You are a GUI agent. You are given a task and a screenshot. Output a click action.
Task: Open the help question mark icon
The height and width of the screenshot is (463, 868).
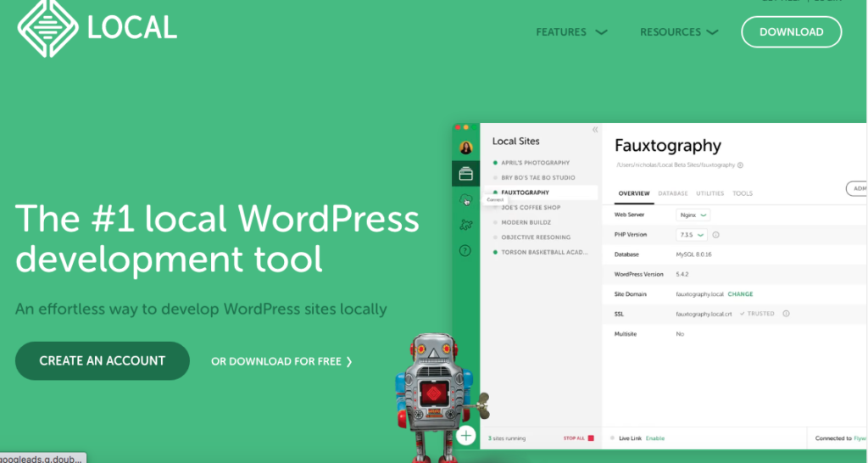(x=465, y=251)
